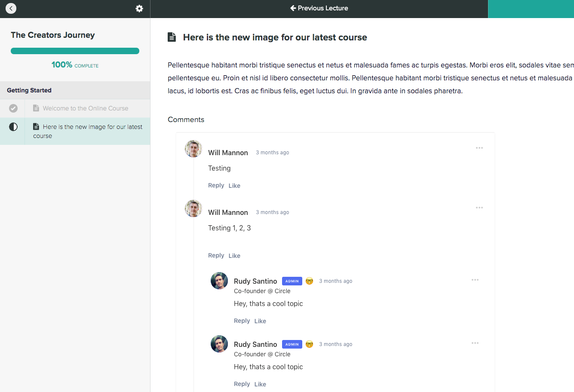This screenshot has height=392, width=574.
Task: Click document icon next to Welcome lecture
Action: [36, 108]
